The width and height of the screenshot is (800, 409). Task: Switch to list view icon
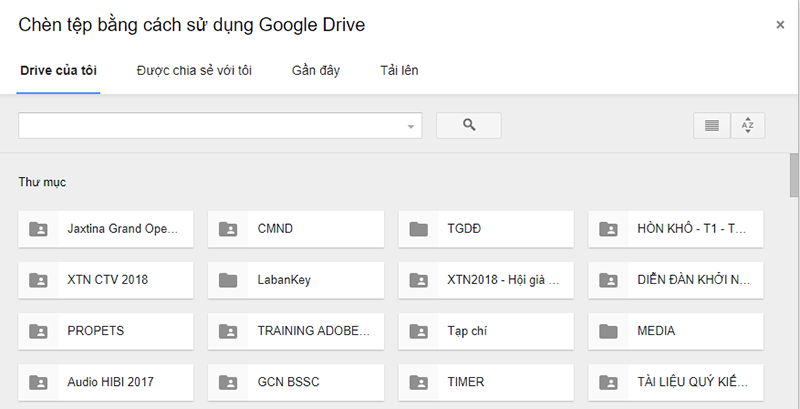[712, 125]
